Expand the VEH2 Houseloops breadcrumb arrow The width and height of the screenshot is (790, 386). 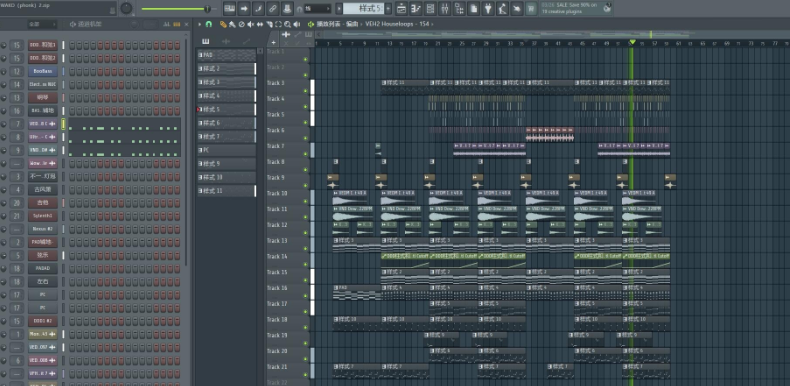432,24
